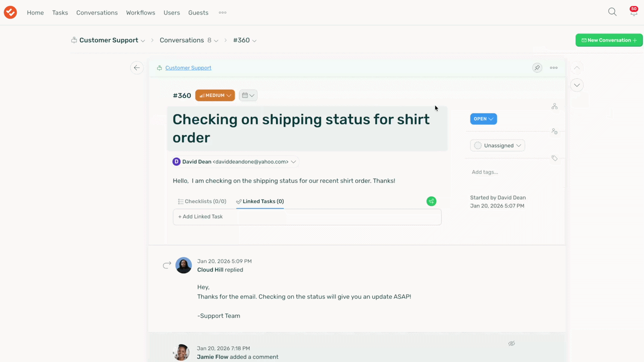Toggle the crossed-eye visibility on Jamie's comment
This screenshot has width=644, height=362.
[511, 343]
